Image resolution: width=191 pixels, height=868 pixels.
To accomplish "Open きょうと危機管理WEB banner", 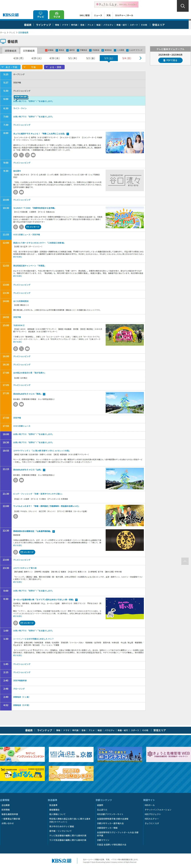I will 168,754.
